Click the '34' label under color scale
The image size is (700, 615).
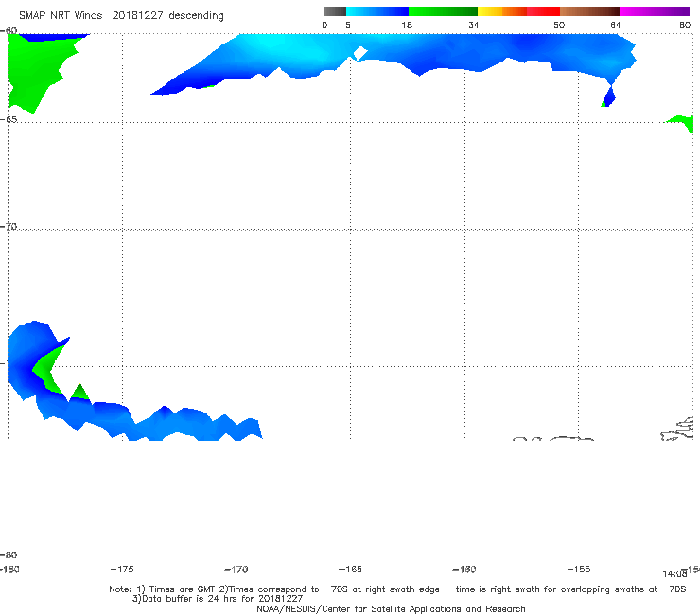tap(474, 25)
